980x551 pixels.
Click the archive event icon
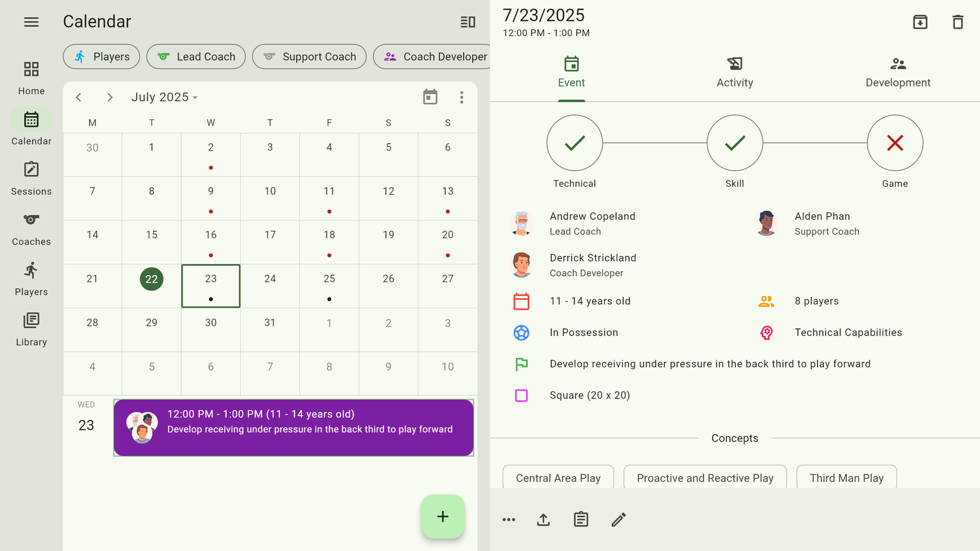pyautogui.click(x=920, y=22)
